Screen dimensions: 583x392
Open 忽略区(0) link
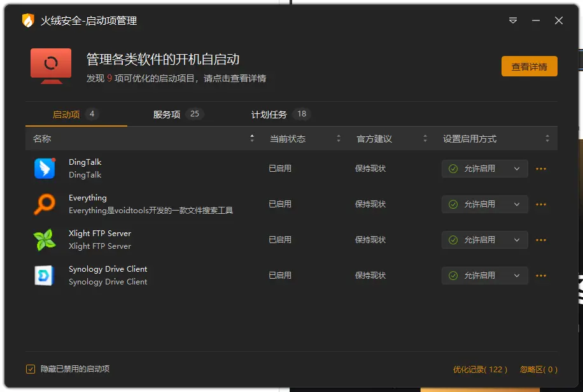pos(538,369)
